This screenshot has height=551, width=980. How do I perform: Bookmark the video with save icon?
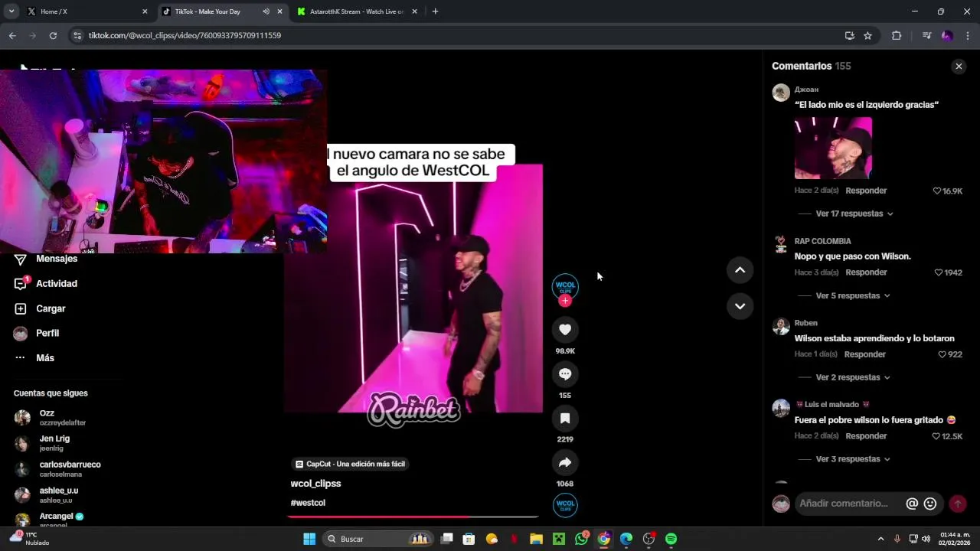[x=565, y=419]
